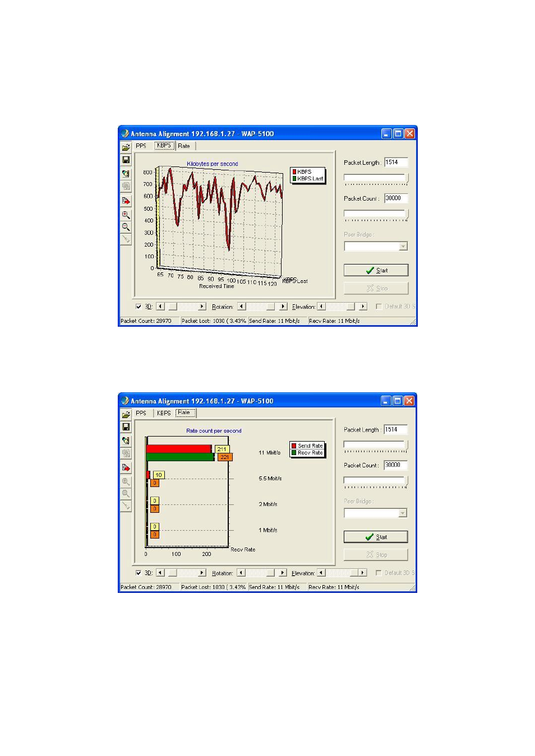Click the Packet Count field in the Rate window
535x756 pixels.
pos(395,465)
